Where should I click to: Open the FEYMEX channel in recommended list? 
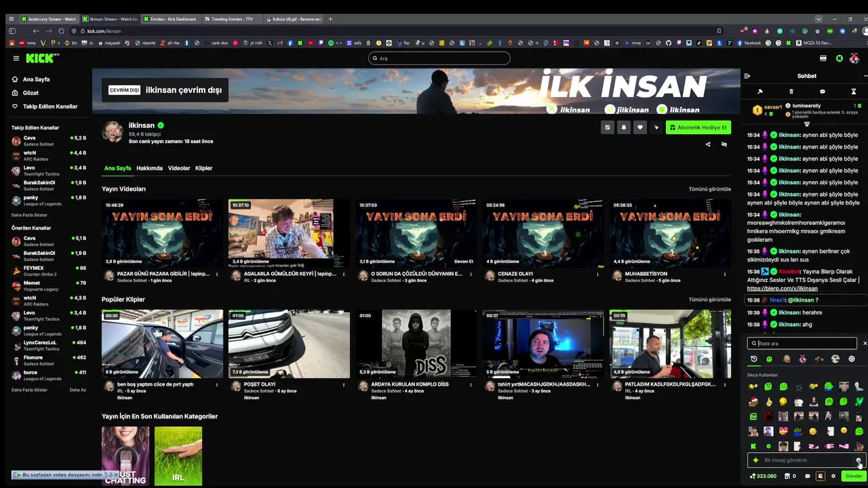click(x=49, y=271)
